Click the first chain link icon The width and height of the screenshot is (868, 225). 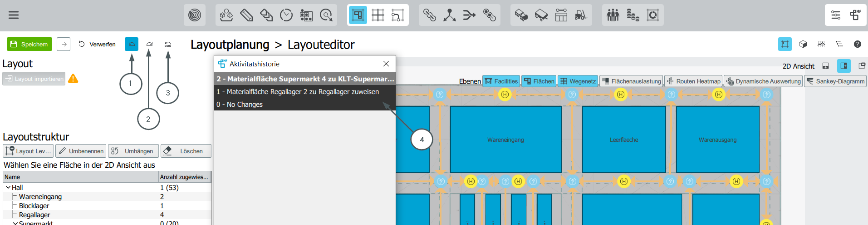[x=430, y=15]
